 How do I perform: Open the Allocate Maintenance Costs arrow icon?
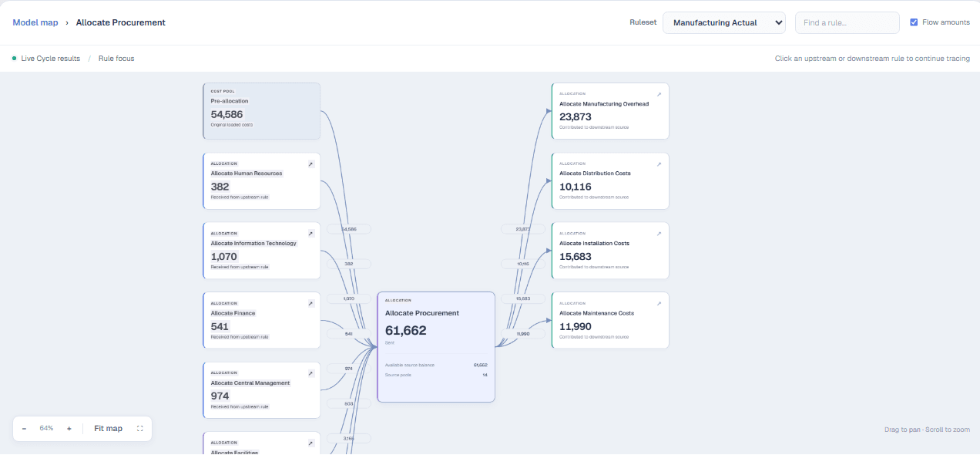(659, 304)
